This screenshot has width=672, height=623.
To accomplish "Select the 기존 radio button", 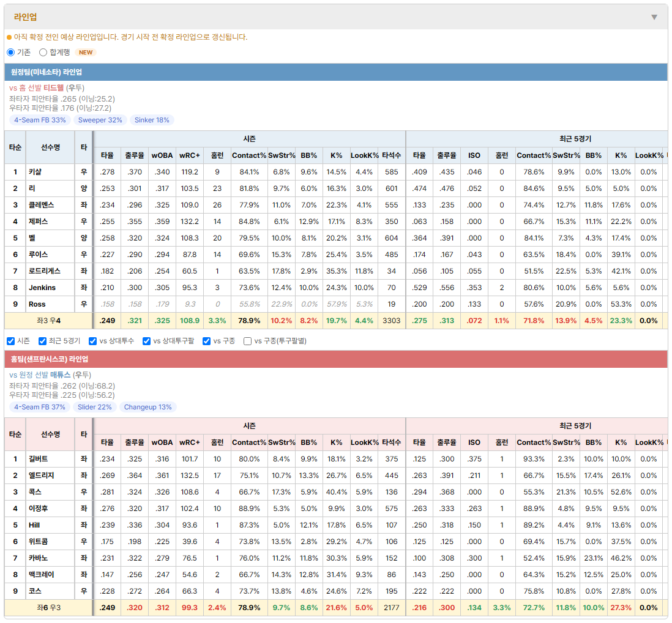I will (11, 52).
